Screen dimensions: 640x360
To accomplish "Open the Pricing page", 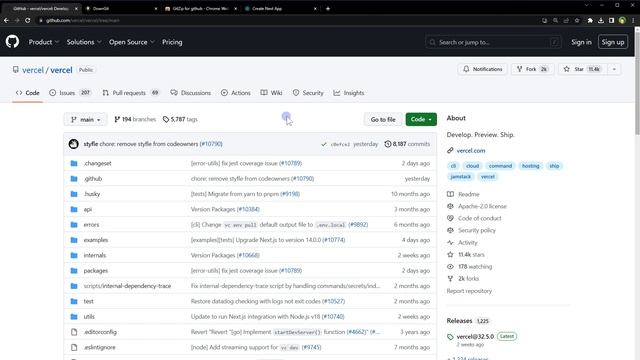I will click(172, 42).
